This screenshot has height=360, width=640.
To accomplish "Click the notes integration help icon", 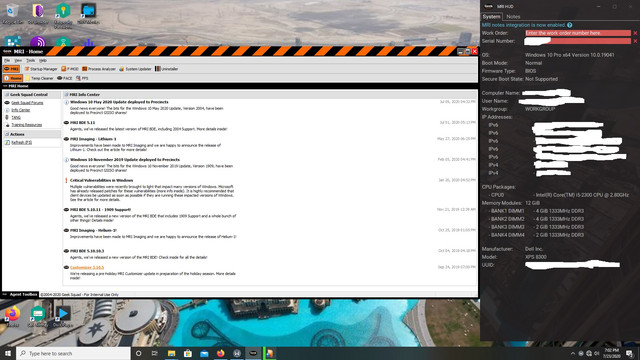I will coord(569,25).
